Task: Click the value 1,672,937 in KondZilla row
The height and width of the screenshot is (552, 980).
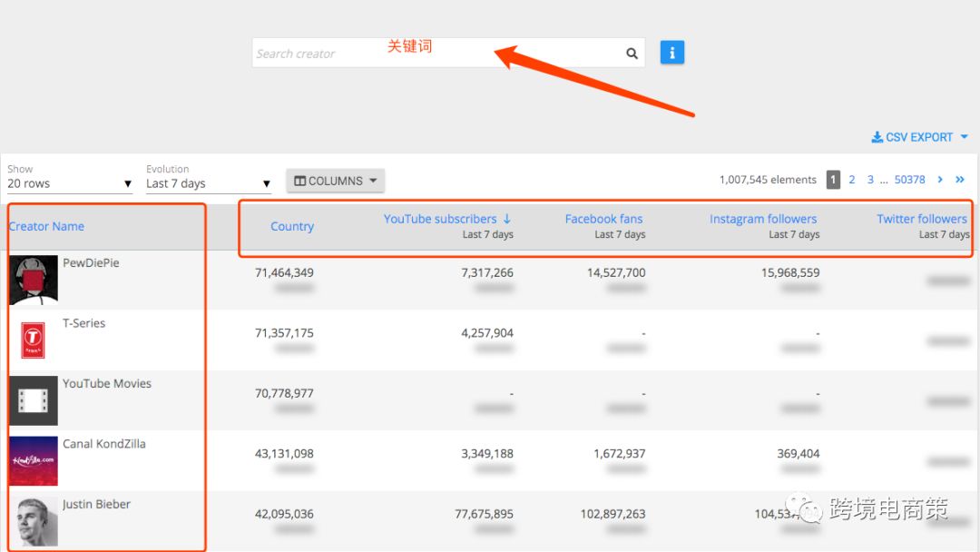Action: [620, 454]
